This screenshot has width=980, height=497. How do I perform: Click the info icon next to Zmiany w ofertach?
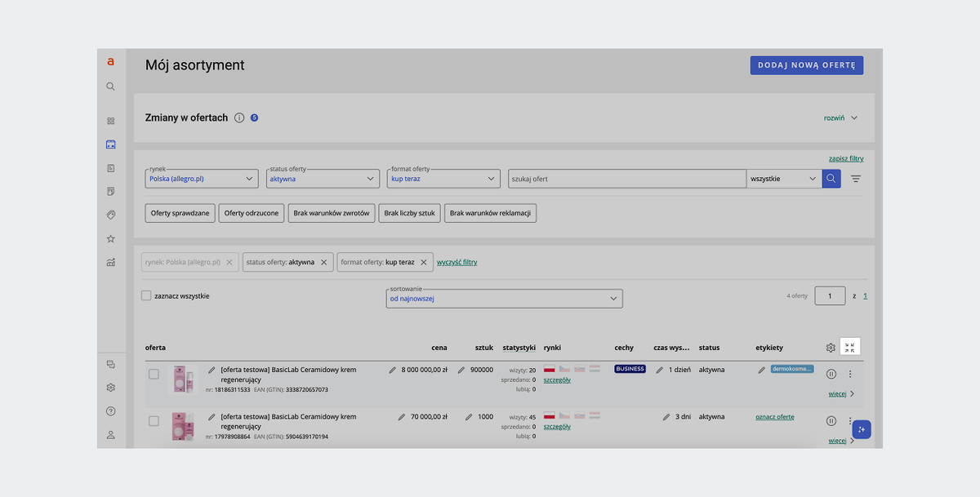point(239,118)
